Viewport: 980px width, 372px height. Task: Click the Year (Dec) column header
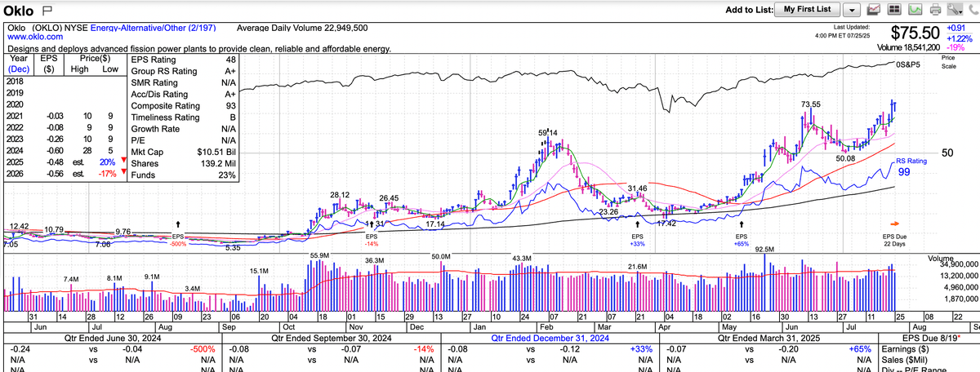pos(19,64)
